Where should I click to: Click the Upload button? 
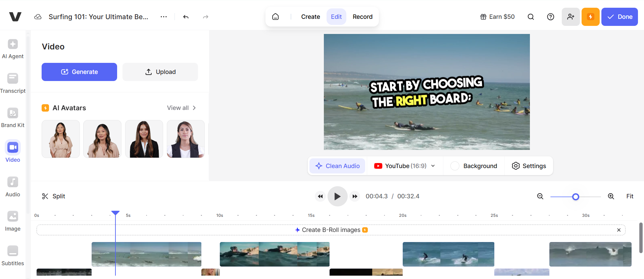click(x=160, y=72)
